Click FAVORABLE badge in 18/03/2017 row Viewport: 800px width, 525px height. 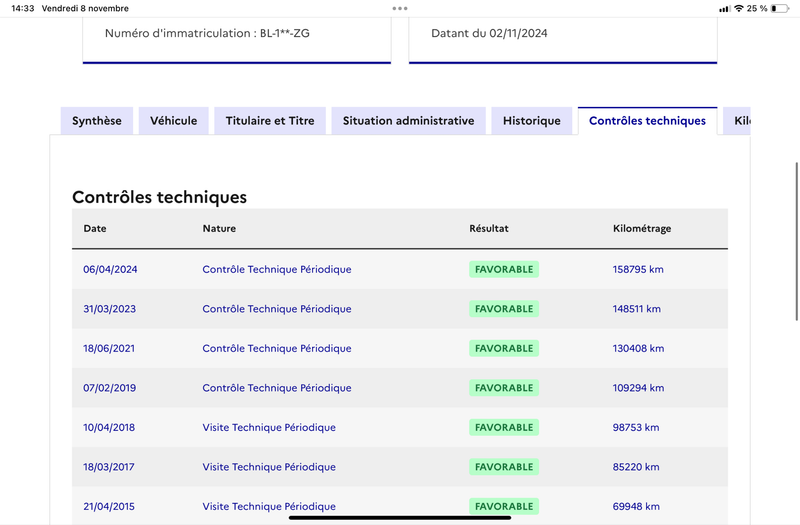pos(504,467)
